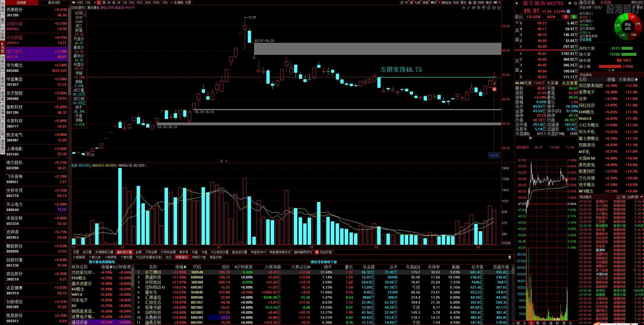The height and width of the screenshot is (325, 644).
Task: Click gear icon beside 通宇通讯 002792 title
Action: tap(575, 3)
